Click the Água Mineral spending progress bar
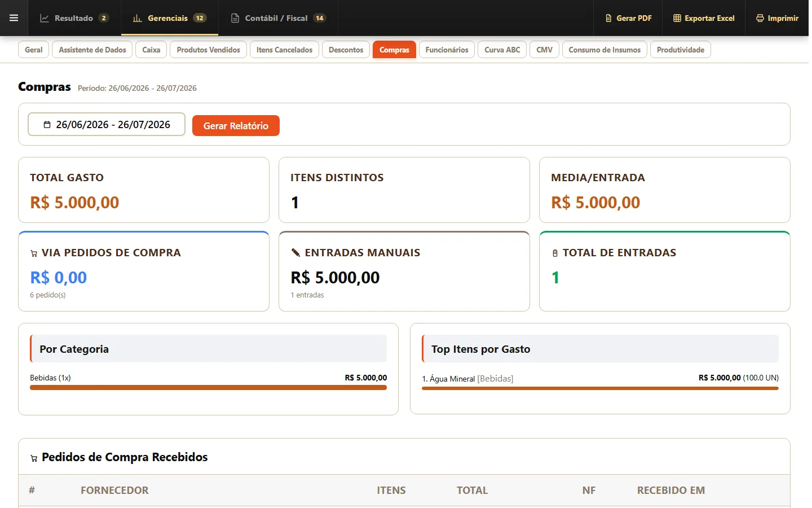Screen dimensions: 812x508 tap(600, 388)
